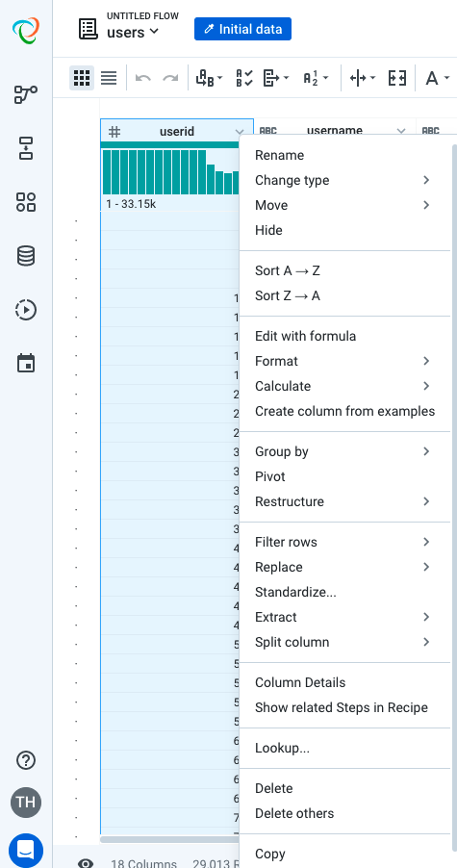Click the Initial data button
This screenshot has width=457, height=868.
tap(242, 29)
